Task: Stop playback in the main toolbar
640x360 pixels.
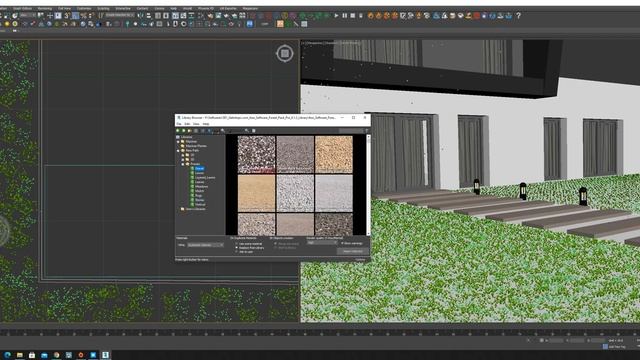Action: click(353, 16)
